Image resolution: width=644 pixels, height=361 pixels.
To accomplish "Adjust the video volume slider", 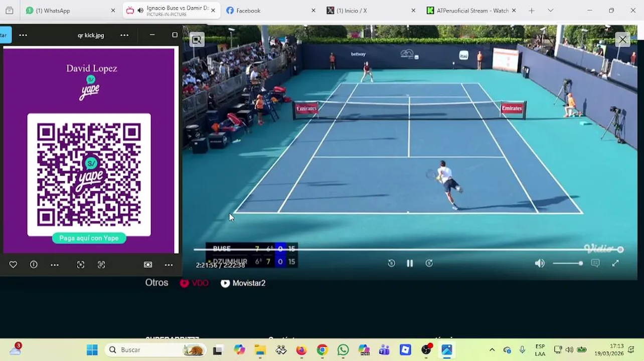I will click(x=568, y=263).
